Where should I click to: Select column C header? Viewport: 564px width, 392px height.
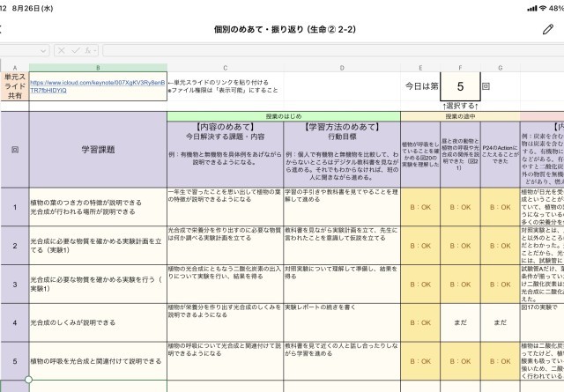point(226,68)
